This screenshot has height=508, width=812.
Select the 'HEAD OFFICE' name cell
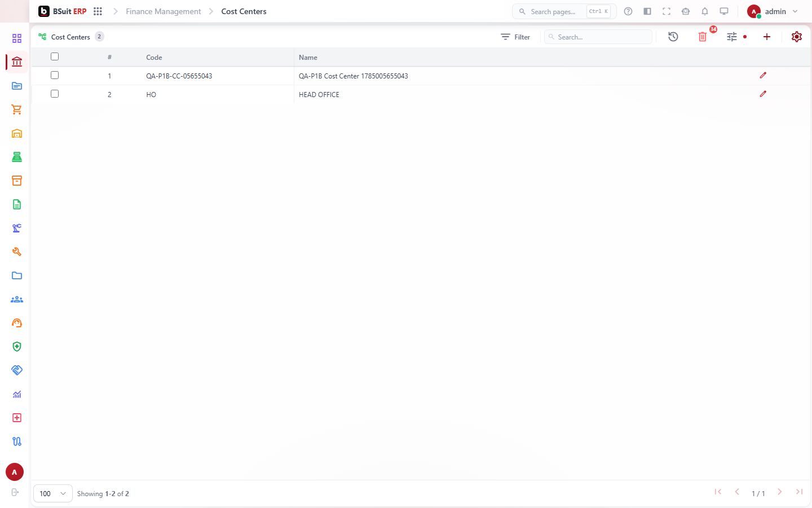319,95
